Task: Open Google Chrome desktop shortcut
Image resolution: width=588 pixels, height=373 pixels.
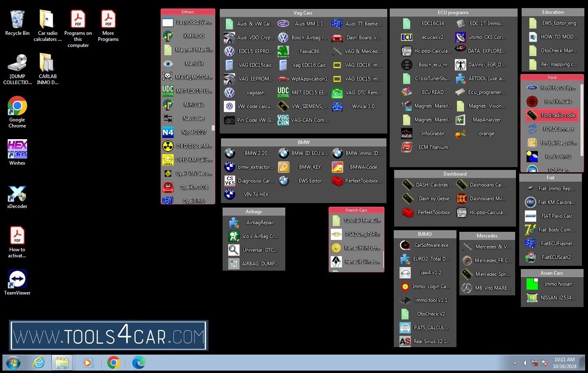Action: point(17,112)
